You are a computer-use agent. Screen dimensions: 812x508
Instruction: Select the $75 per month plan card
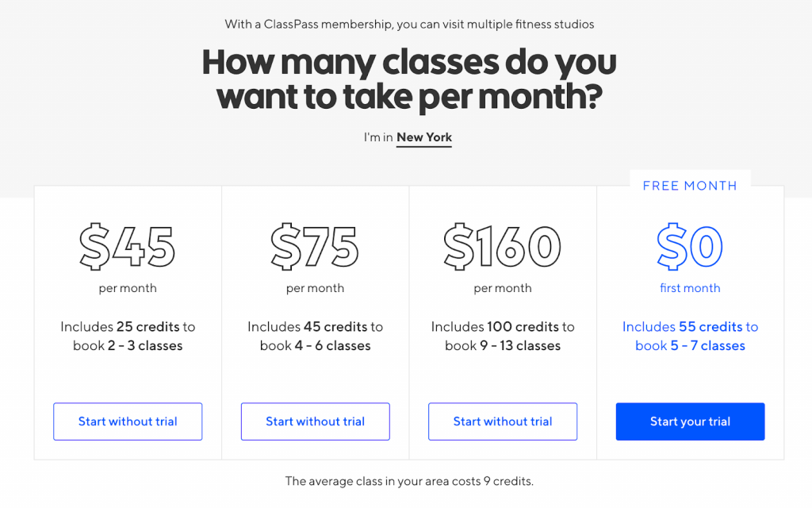315,321
